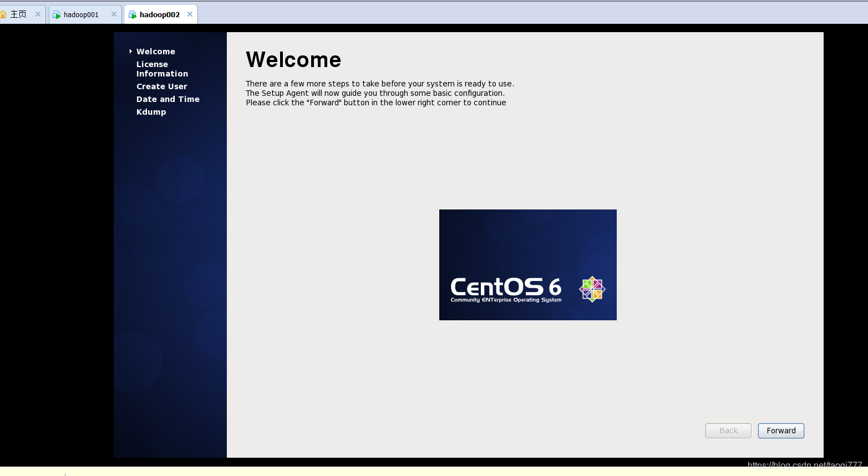This screenshot has width=868, height=476.
Task: Close the hadoop002 tab
Action: coord(190,14)
